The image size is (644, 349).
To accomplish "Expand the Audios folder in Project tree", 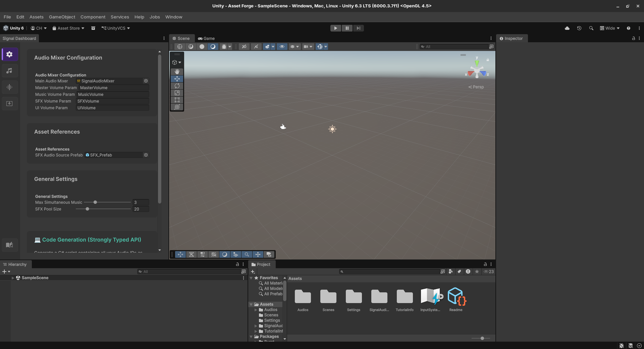I will (256, 310).
